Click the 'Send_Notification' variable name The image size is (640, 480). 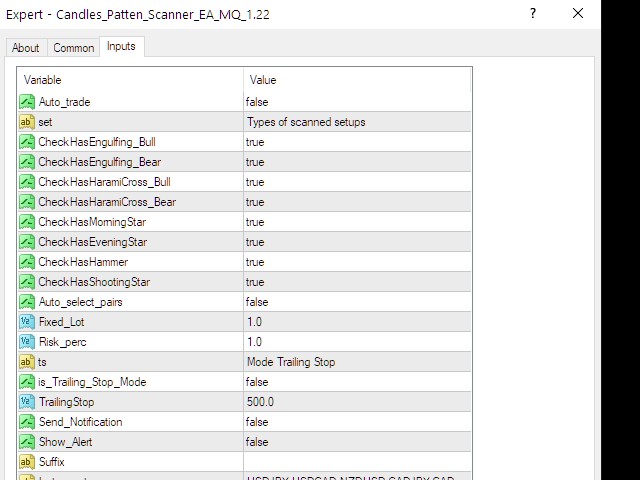pyautogui.click(x=80, y=422)
